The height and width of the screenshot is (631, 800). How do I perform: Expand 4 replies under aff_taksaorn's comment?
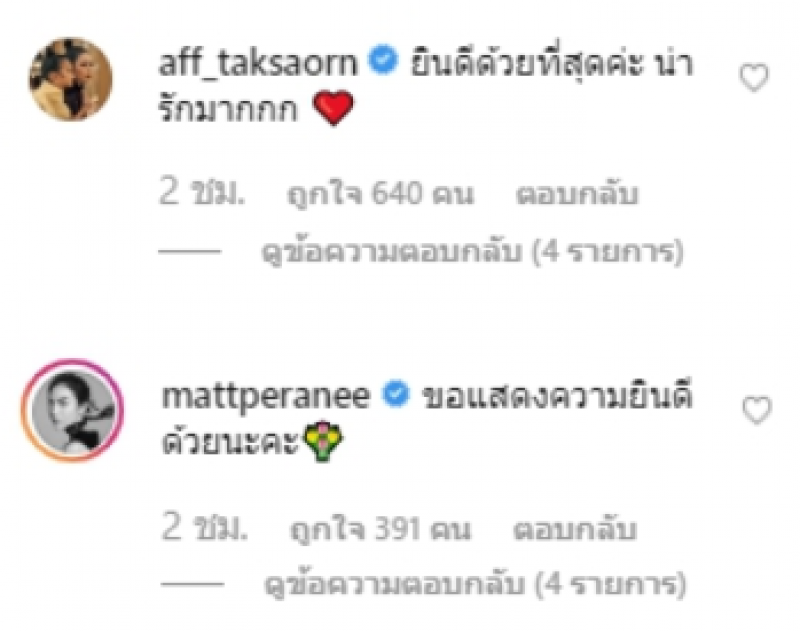472,253
